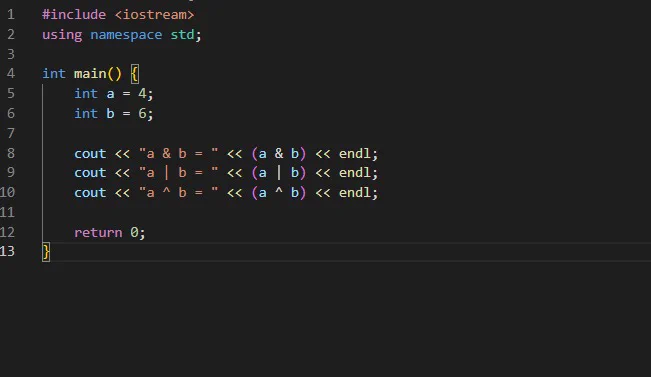Click the '#include' directive text
Image resolution: width=651 pixels, height=377 pixels.
point(74,15)
